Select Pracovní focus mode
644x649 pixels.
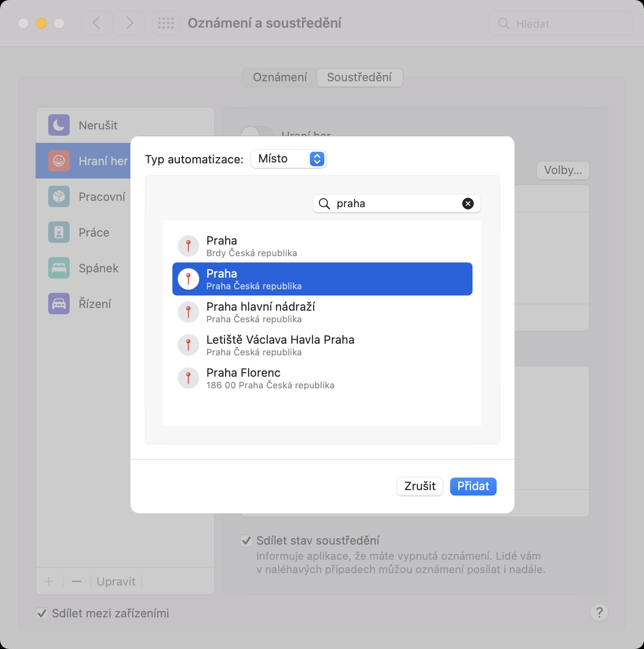(83, 196)
